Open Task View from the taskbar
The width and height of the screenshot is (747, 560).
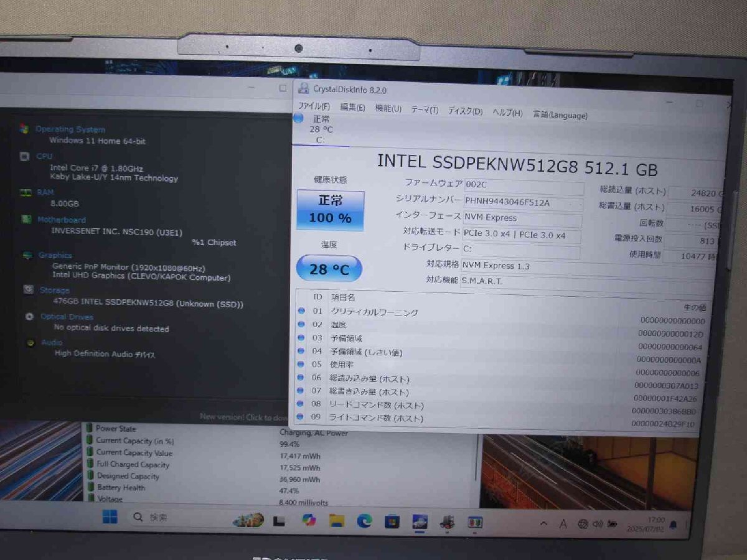(x=279, y=521)
